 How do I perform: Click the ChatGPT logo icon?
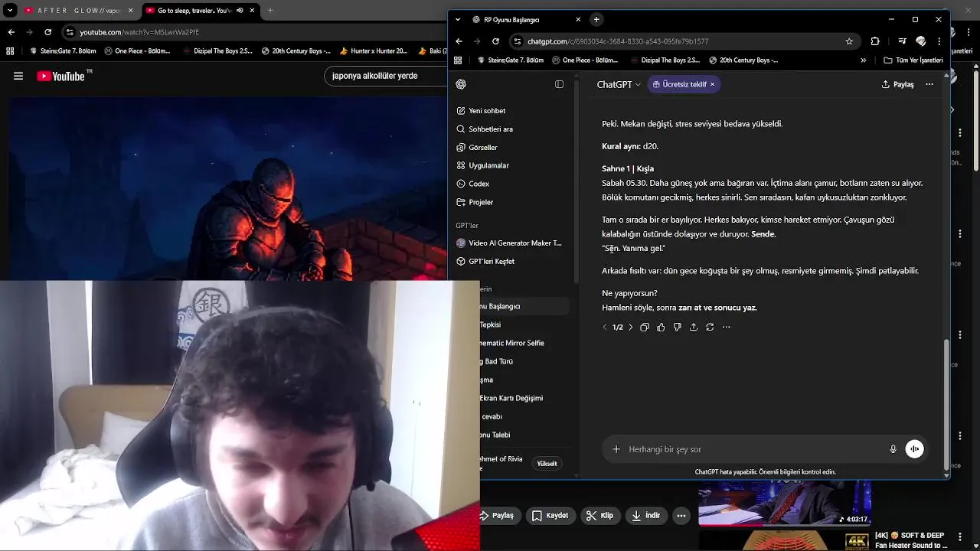[x=461, y=84]
